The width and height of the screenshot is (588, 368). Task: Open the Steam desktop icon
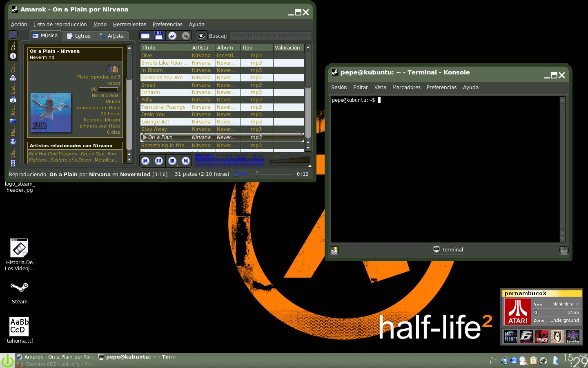[19, 292]
